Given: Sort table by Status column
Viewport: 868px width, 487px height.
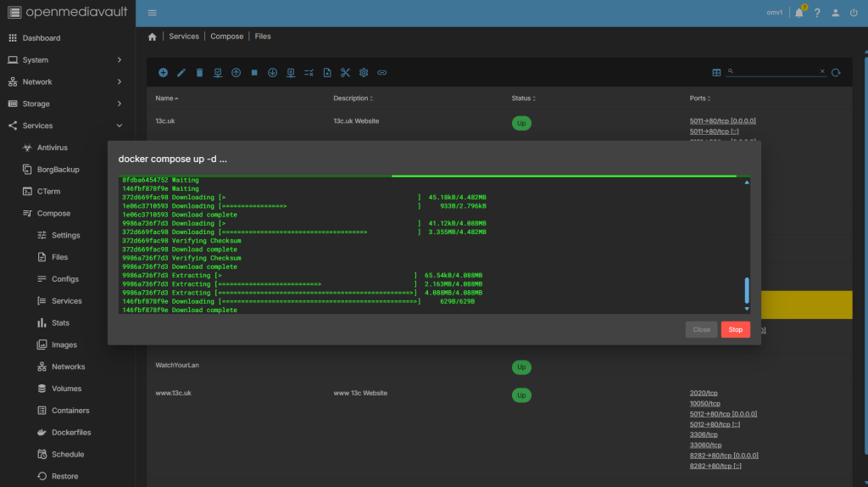Looking at the screenshot, I should tap(523, 98).
